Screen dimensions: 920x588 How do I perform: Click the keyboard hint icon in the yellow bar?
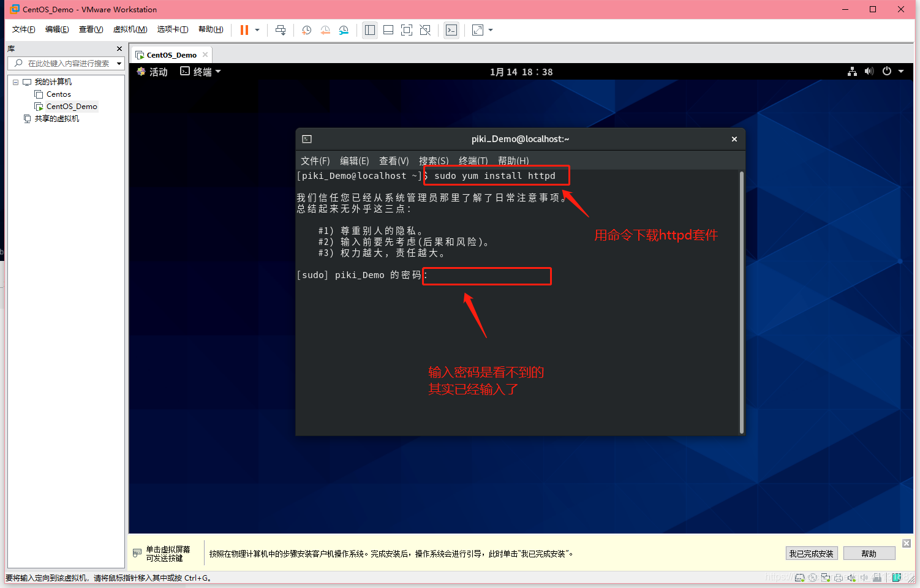[137, 553]
